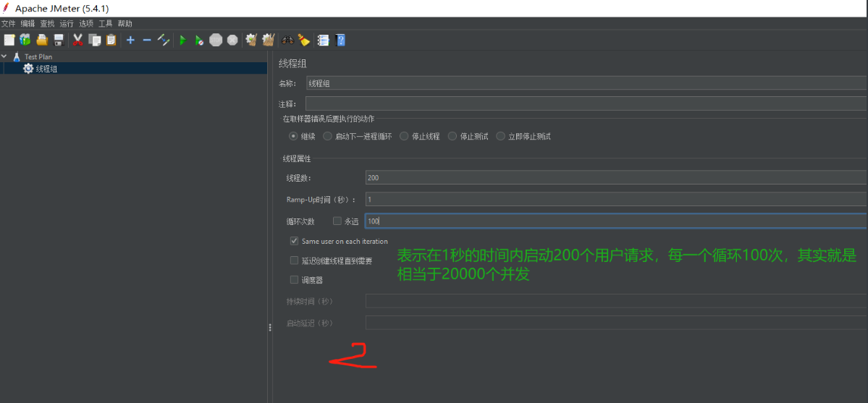Open Help with question mark icon

click(x=340, y=40)
